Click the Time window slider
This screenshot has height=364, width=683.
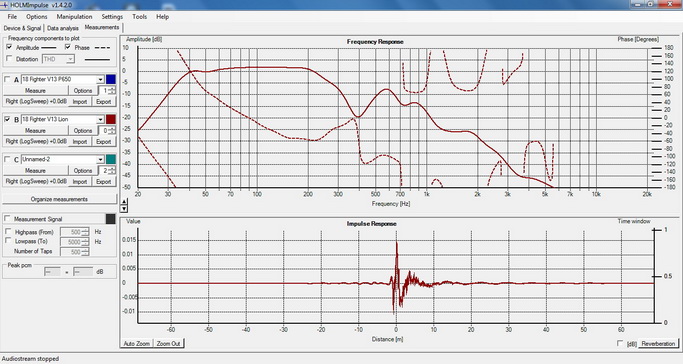655,276
